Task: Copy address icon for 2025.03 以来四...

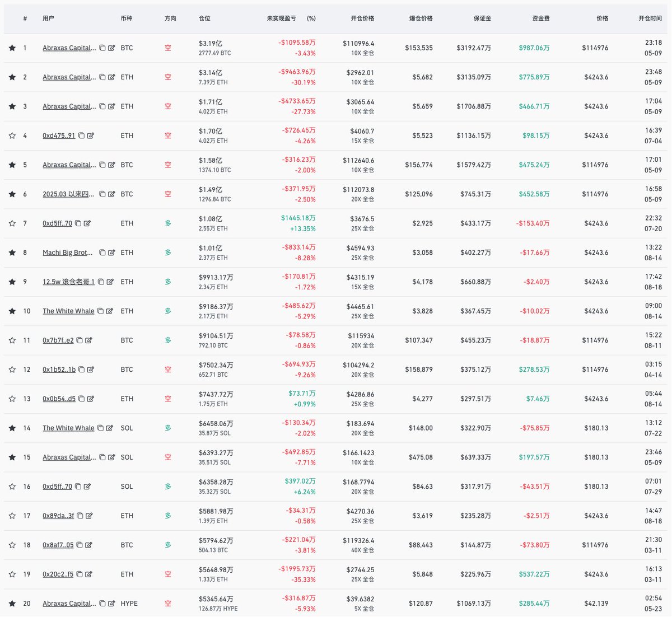Action: pos(102,194)
